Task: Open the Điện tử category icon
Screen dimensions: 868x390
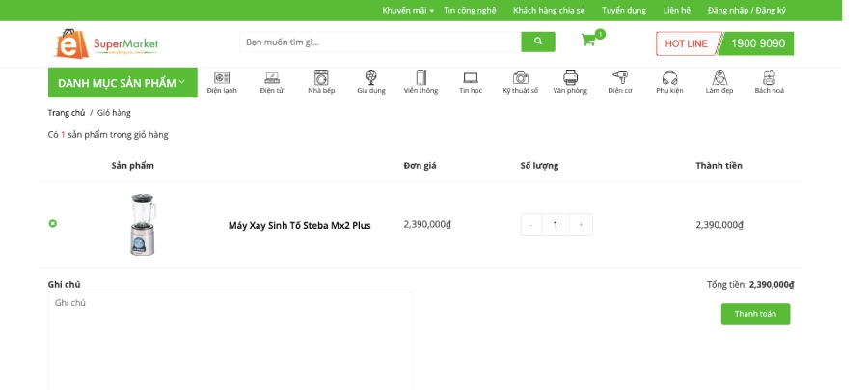Action: click(272, 78)
